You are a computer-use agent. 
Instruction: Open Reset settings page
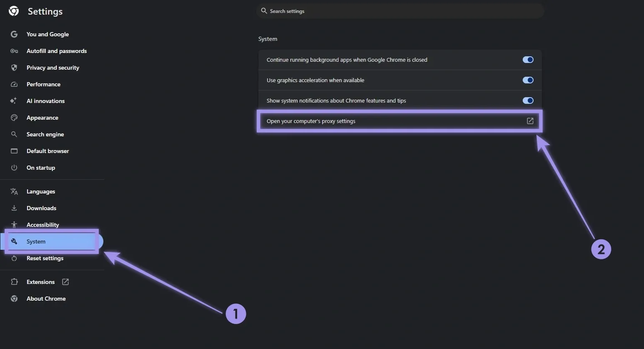tap(45, 258)
